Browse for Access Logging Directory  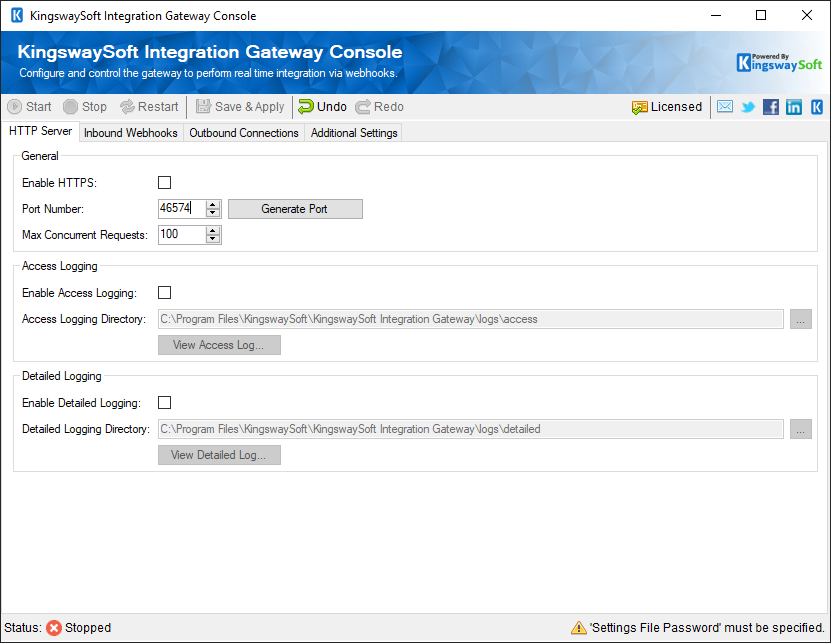pyautogui.click(x=801, y=319)
